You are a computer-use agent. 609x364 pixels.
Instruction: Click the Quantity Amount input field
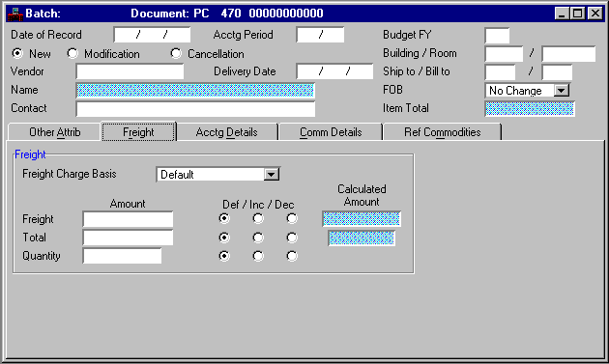(122, 256)
